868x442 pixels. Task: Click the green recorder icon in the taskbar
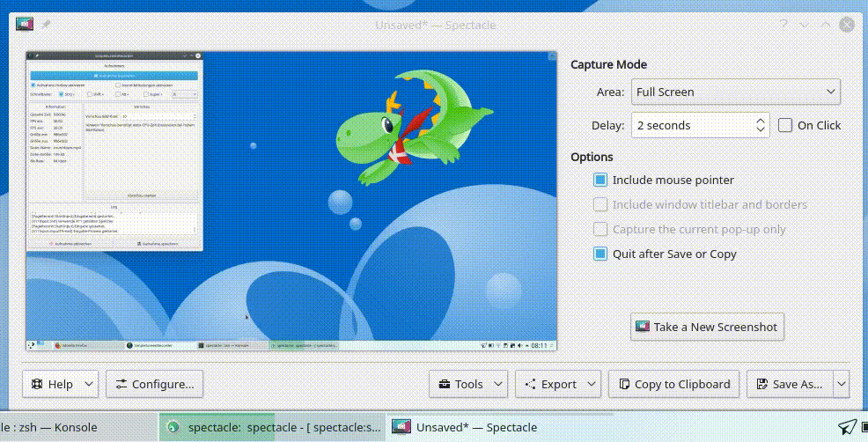point(173,426)
